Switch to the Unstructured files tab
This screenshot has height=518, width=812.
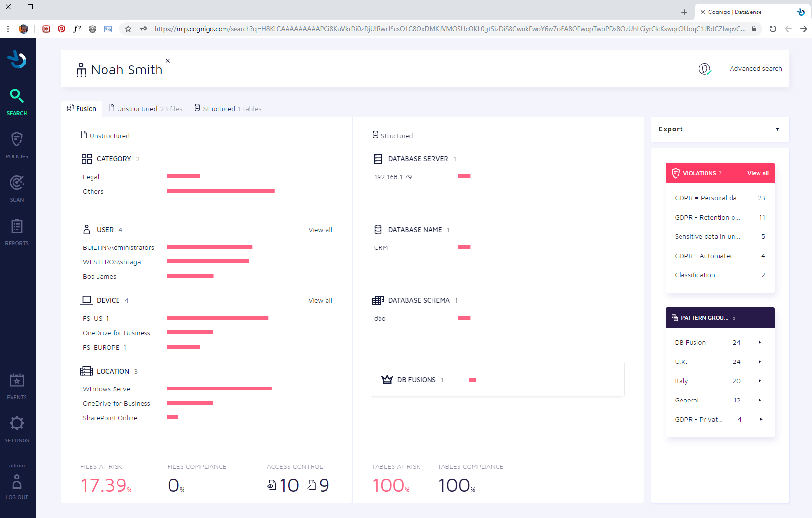[x=145, y=109]
